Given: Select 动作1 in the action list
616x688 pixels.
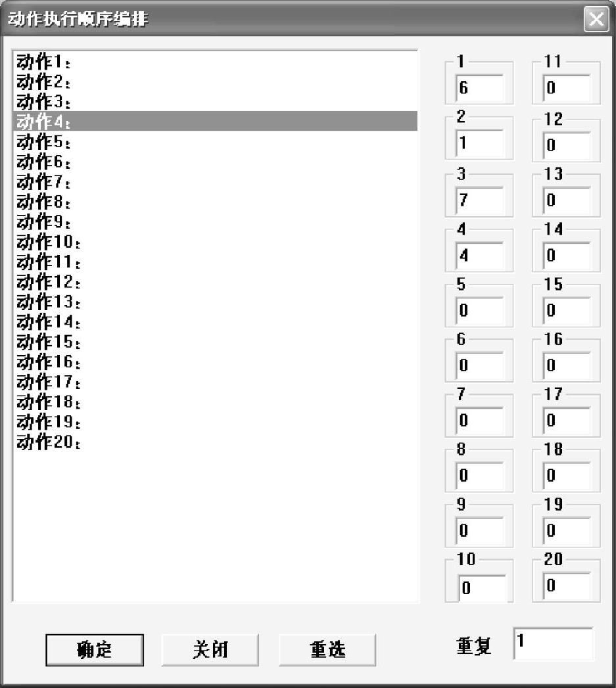Looking at the screenshot, I should (215, 62).
